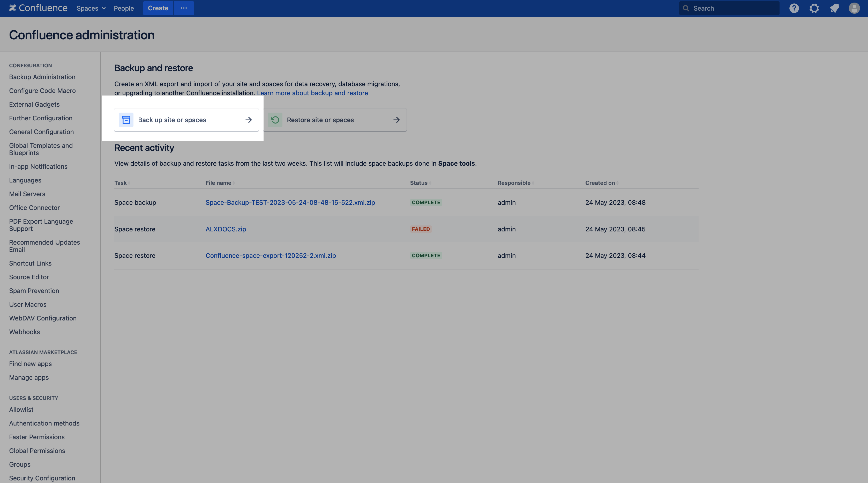
Task: Open the user profile avatar menu
Action: [854, 8]
